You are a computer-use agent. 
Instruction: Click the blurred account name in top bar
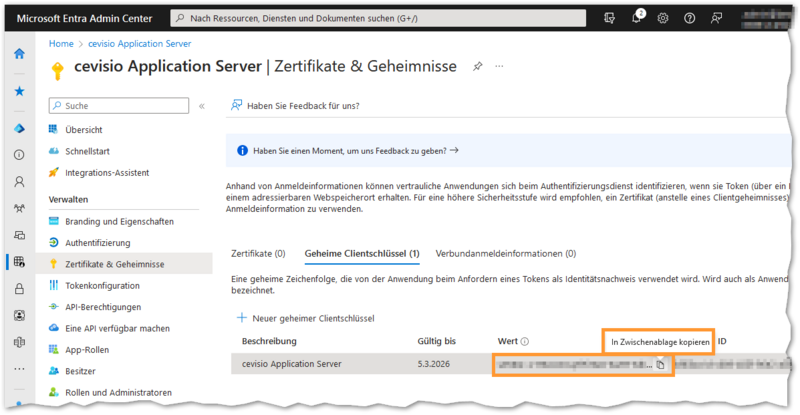tap(766, 18)
